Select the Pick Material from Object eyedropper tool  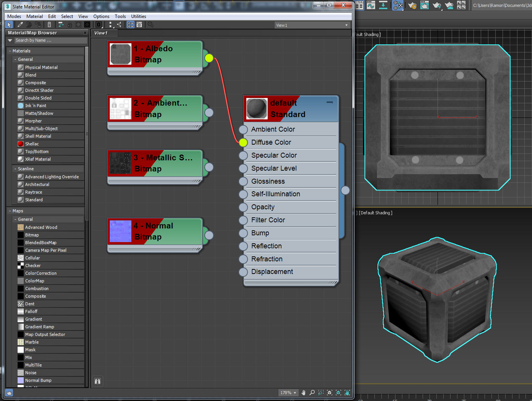coord(20,24)
